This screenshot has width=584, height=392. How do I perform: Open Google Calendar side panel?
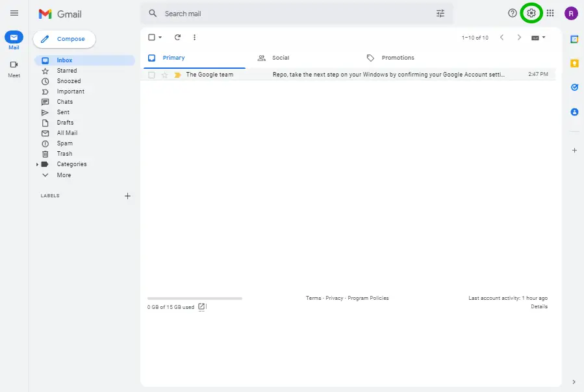(x=574, y=39)
